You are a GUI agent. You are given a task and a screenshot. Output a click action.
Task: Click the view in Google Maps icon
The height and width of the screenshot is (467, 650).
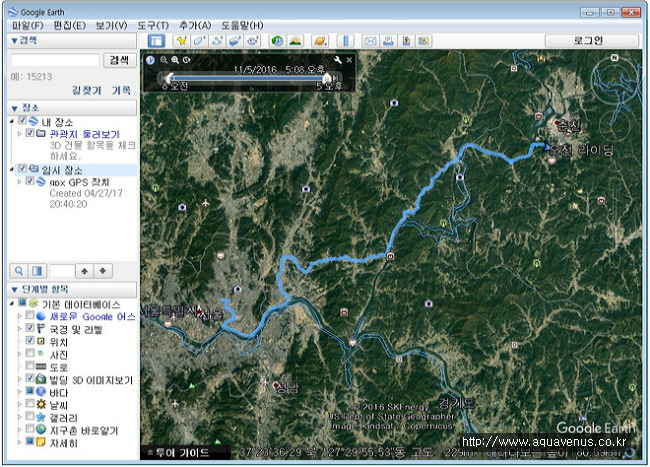(x=424, y=41)
